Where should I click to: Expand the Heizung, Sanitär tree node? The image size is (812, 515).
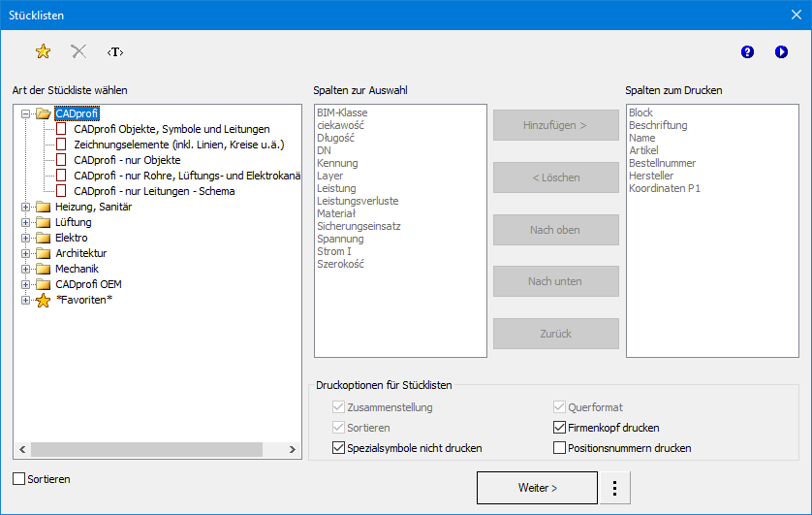point(25,207)
